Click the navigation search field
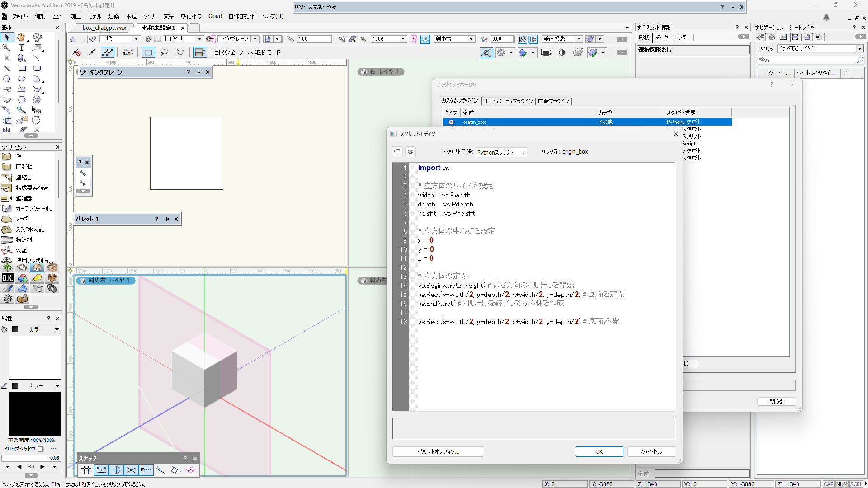The height and width of the screenshot is (488, 868). (809, 60)
